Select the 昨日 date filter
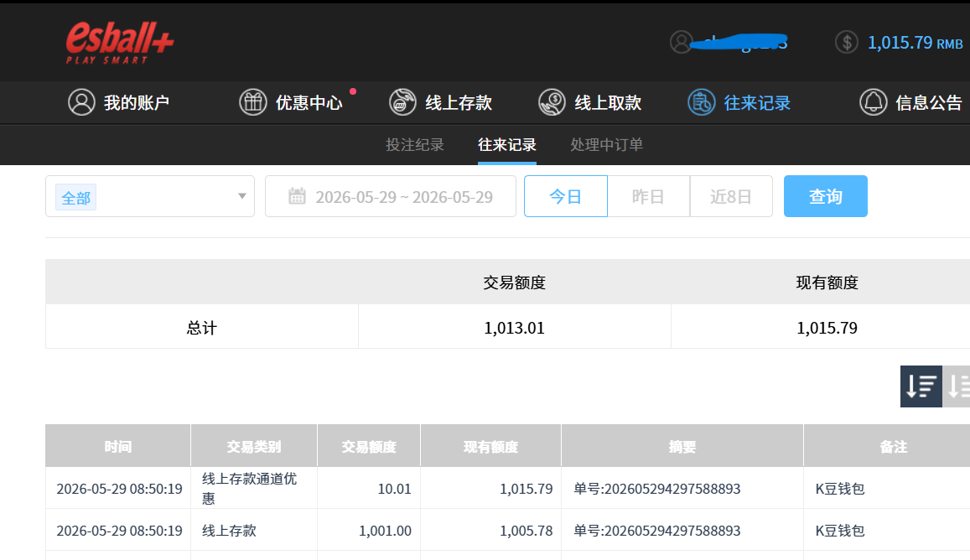Screen dimensions: 970x560 coord(648,196)
